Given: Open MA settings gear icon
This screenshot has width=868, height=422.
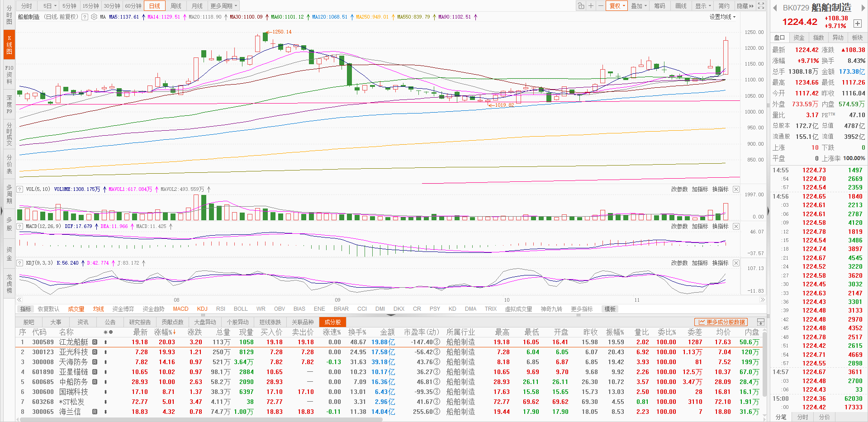Looking at the screenshot, I should click(94, 17).
